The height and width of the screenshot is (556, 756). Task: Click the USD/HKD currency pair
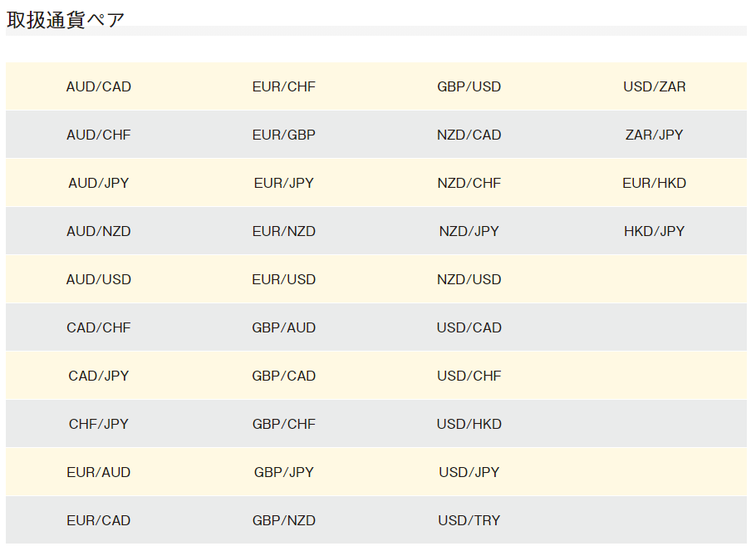click(x=469, y=425)
